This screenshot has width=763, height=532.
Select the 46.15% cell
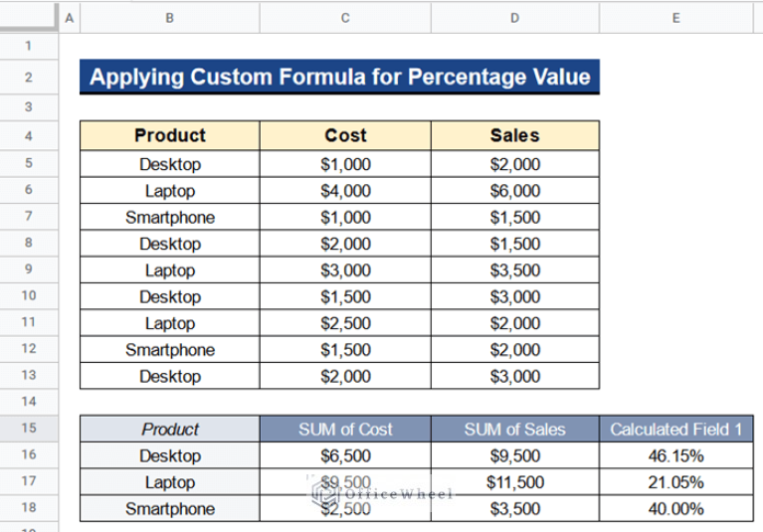click(676, 455)
